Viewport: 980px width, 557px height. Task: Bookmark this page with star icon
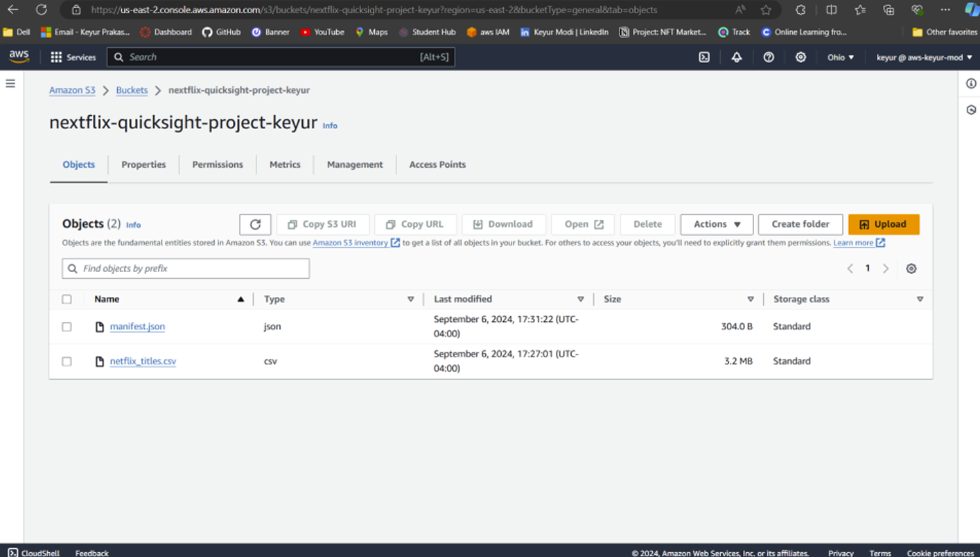click(x=766, y=10)
